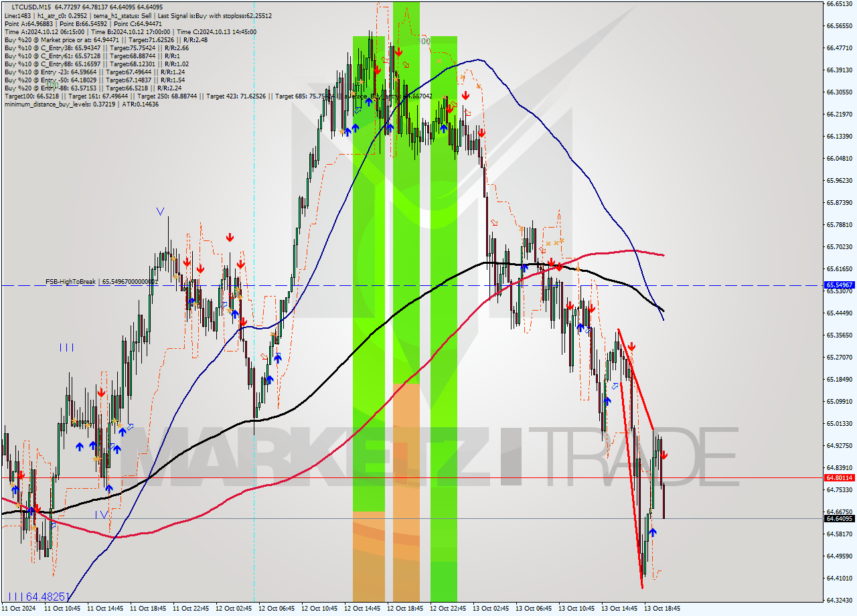Image resolution: width=857 pixels, height=616 pixels.
Task: Click price axis label 66.65130
Action: [x=839, y=3]
